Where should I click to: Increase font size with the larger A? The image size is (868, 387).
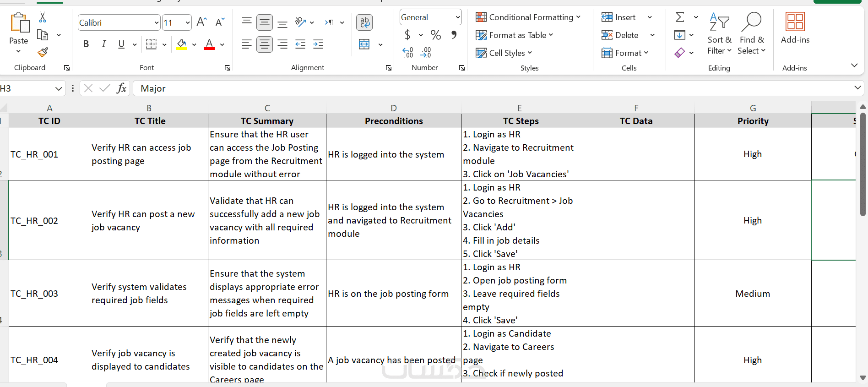pos(201,22)
